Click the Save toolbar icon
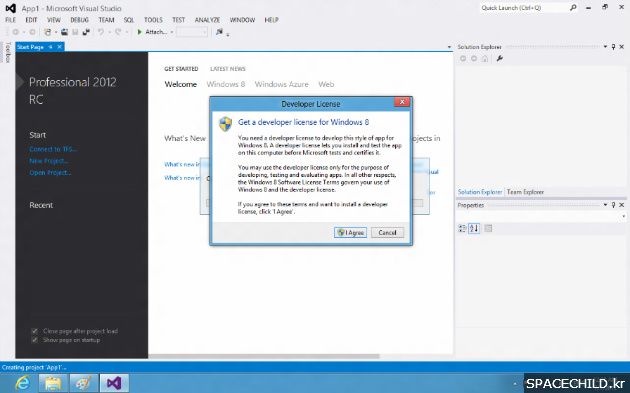Screen dimensions: 630x393 [x=75, y=32]
